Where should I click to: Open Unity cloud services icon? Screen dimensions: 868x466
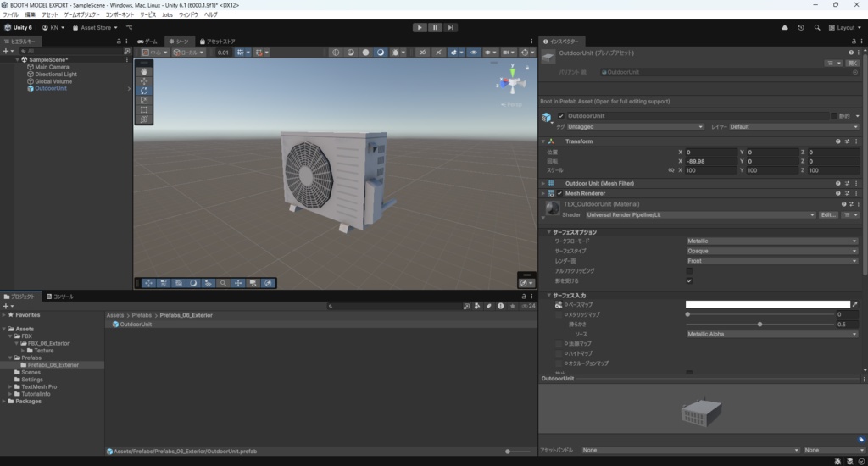click(x=784, y=28)
